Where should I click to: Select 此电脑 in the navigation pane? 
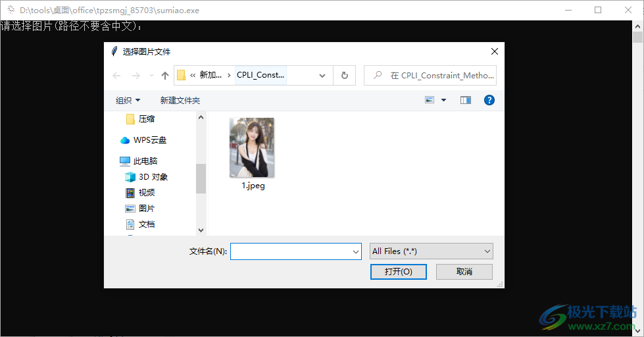139,161
